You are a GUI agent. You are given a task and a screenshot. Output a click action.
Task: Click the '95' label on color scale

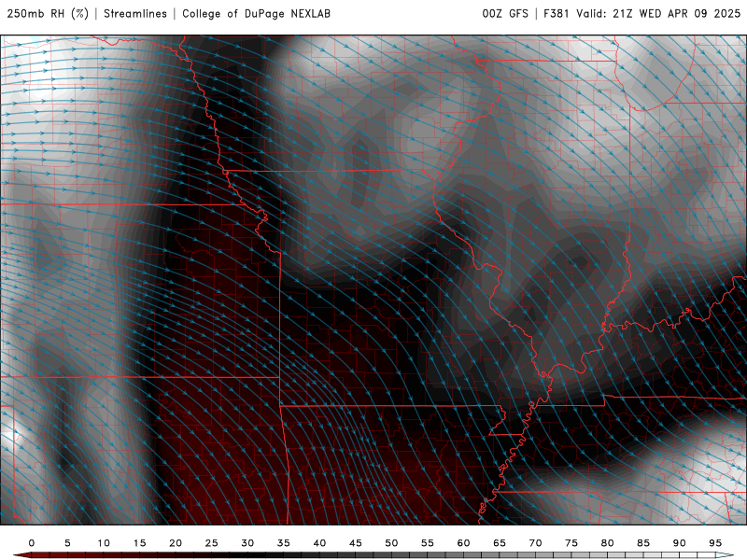pyautogui.click(x=715, y=543)
